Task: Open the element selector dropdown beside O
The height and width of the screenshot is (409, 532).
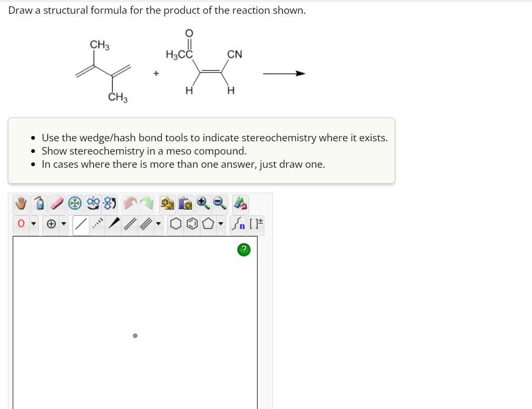Action: tap(33, 224)
